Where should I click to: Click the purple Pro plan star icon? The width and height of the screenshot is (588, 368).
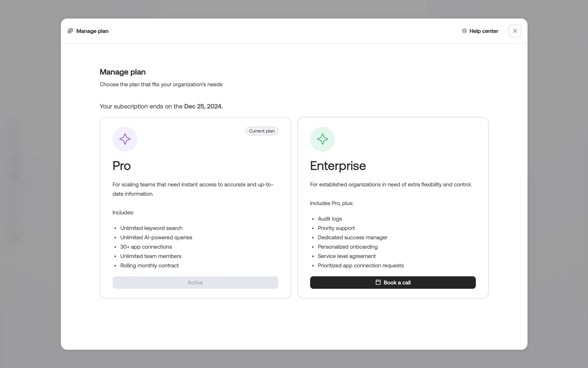click(125, 139)
